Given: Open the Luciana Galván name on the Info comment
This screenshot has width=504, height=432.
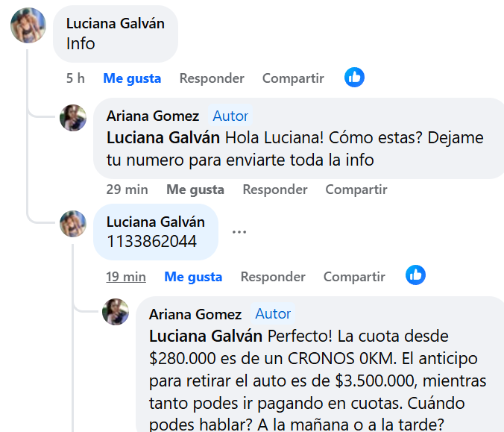Looking at the screenshot, I should [116, 23].
